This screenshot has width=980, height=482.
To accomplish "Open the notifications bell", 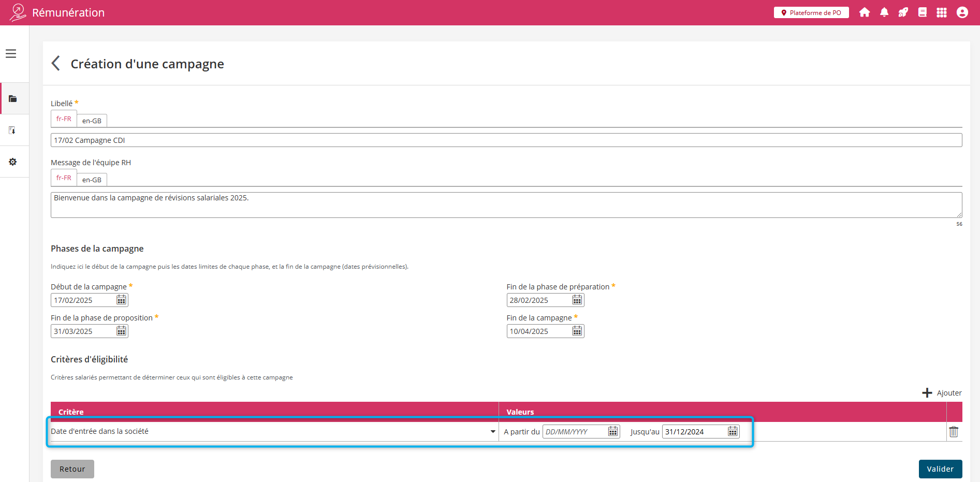I will (884, 12).
